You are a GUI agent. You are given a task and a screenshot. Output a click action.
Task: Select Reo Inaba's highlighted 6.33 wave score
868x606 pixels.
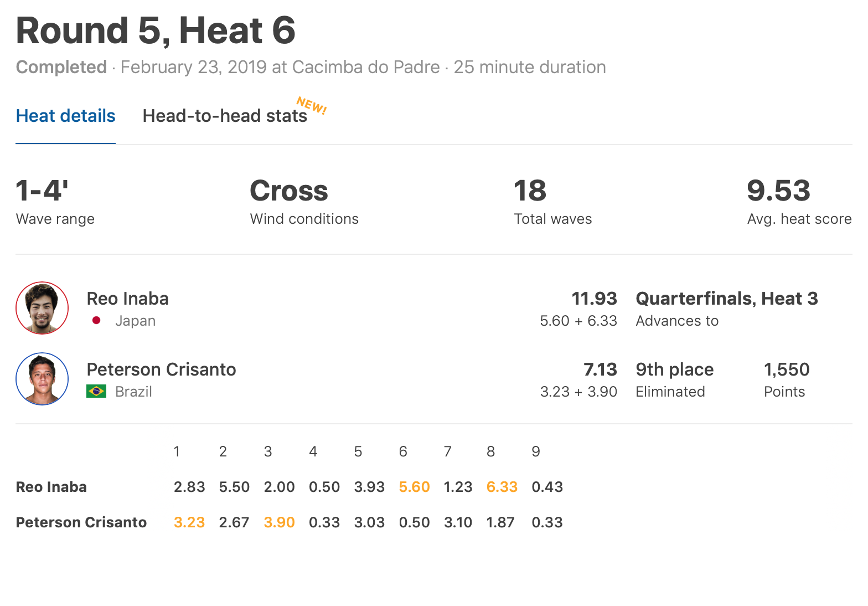(x=502, y=487)
